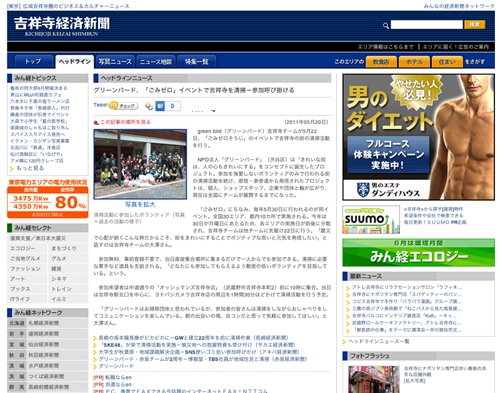This screenshot has width=500, height=393.
Task: Open 札幌経済新聞 in the network list
Action: (x=43, y=323)
